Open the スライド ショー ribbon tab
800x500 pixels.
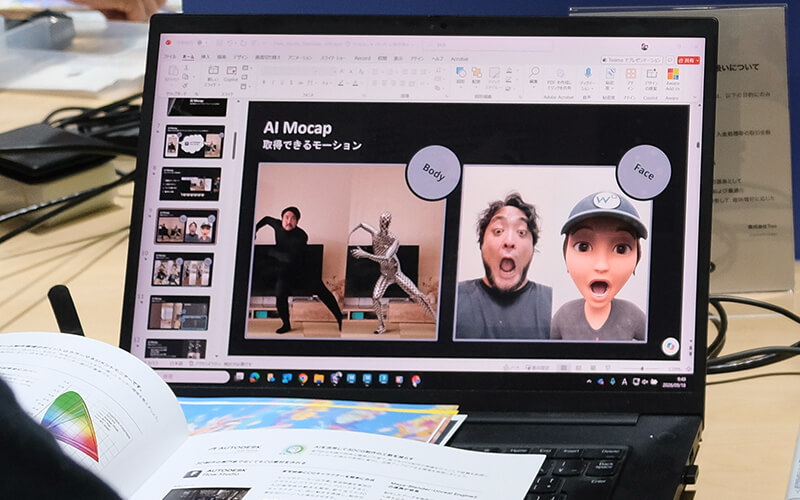(333, 58)
